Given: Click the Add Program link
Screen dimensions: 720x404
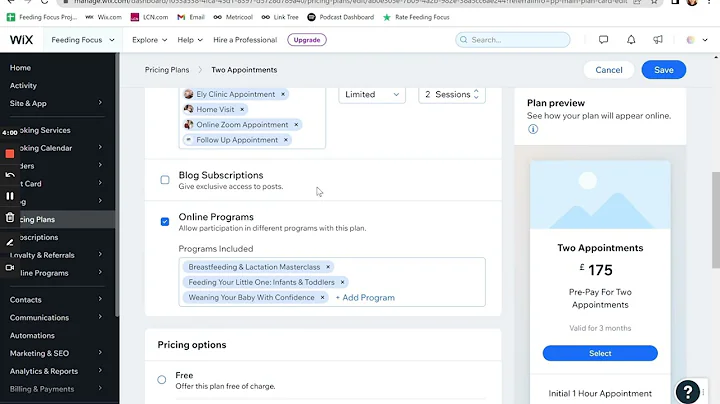Looking at the screenshot, I should (365, 297).
